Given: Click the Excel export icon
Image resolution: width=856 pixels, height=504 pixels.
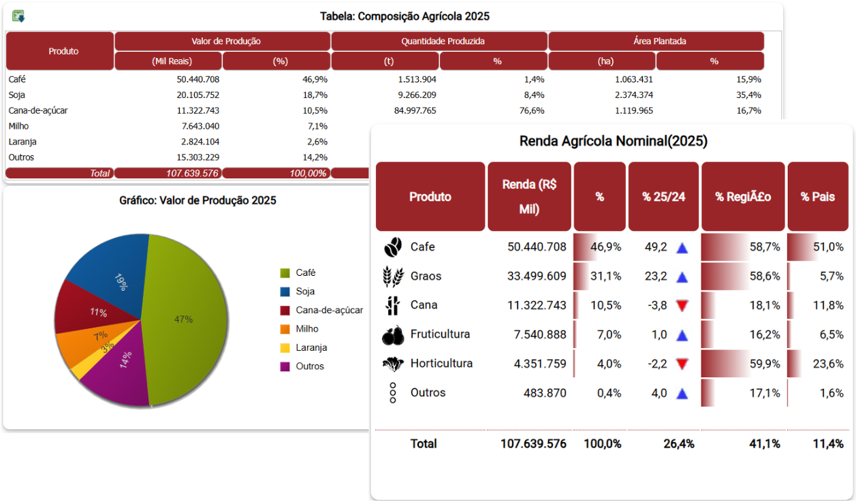Looking at the screenshot, I should (18, 16).
